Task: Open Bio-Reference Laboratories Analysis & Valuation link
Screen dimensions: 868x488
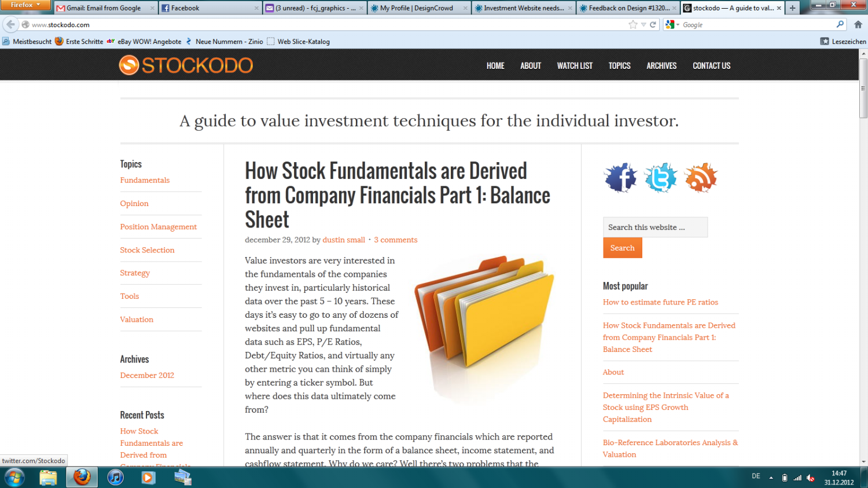Action: [x=671, y=449]
